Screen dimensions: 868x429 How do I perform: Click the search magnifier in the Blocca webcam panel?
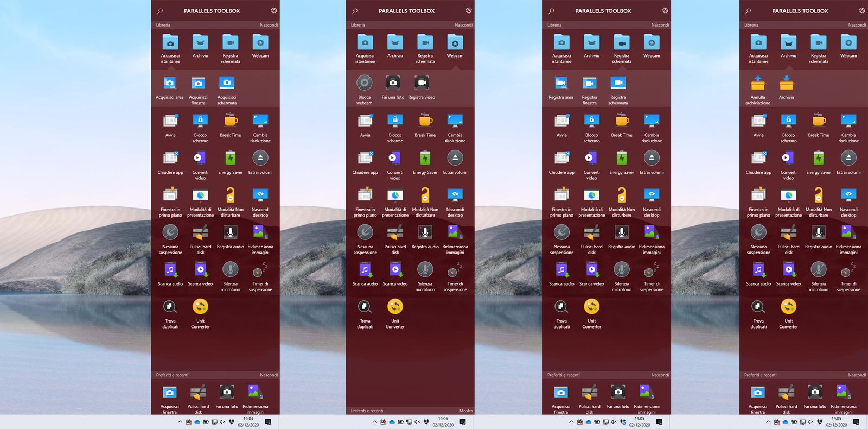[355, 11]
